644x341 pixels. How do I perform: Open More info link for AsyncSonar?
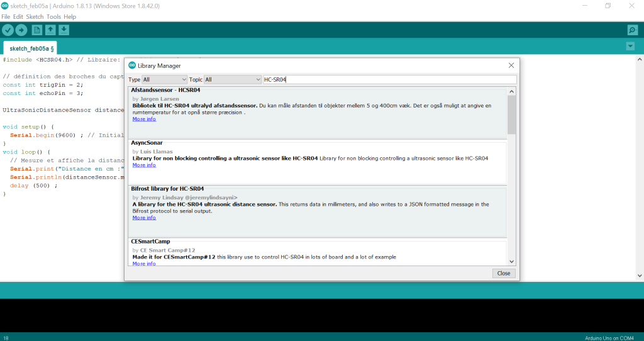(x=144, y=165)
